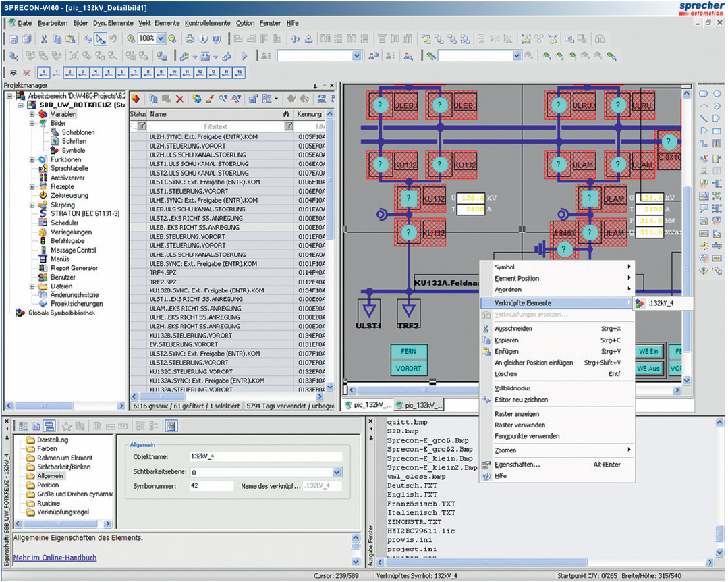The height and width of the screenshot is (582, 728).
Task: Select the arrow pointer selection tool
Action: 100,39
